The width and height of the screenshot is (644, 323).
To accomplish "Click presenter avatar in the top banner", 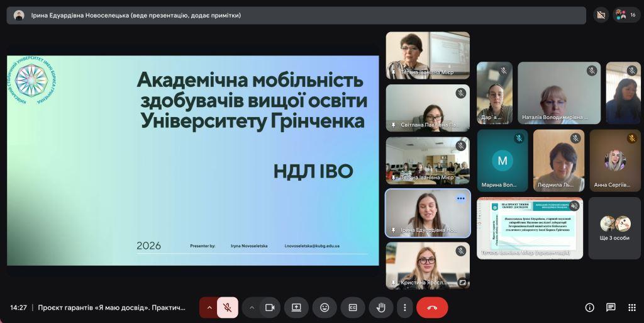I will 19,16.
